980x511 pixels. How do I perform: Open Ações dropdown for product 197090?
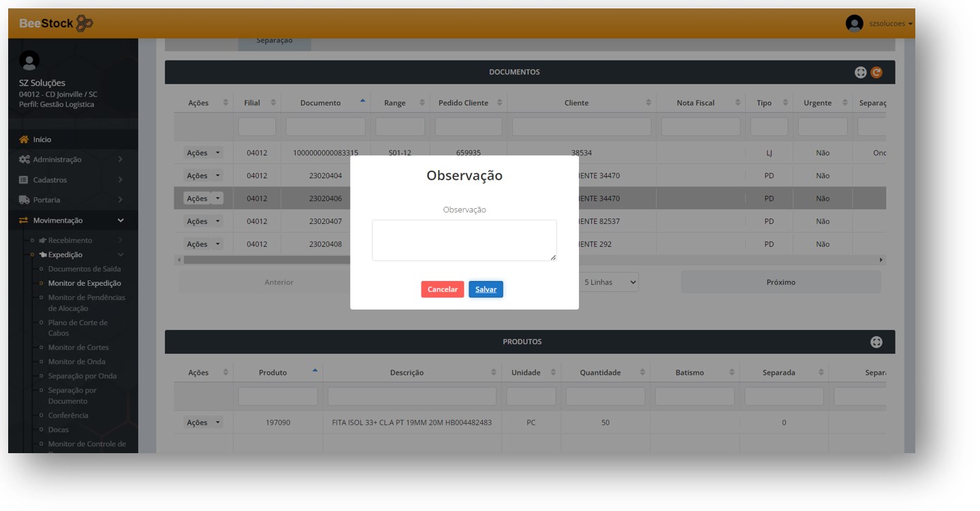(203, 423)
